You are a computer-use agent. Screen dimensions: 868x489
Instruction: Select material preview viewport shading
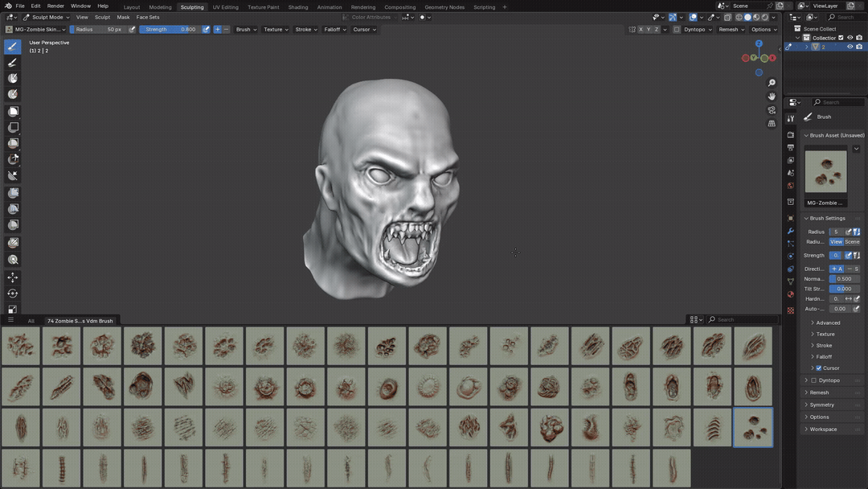click(x=756, y=17)
